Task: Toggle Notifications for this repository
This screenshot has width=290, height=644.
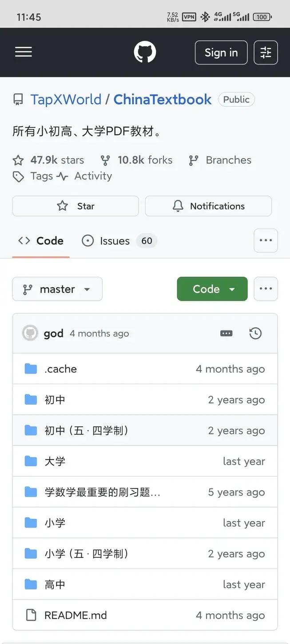Action: click(208, 206)
